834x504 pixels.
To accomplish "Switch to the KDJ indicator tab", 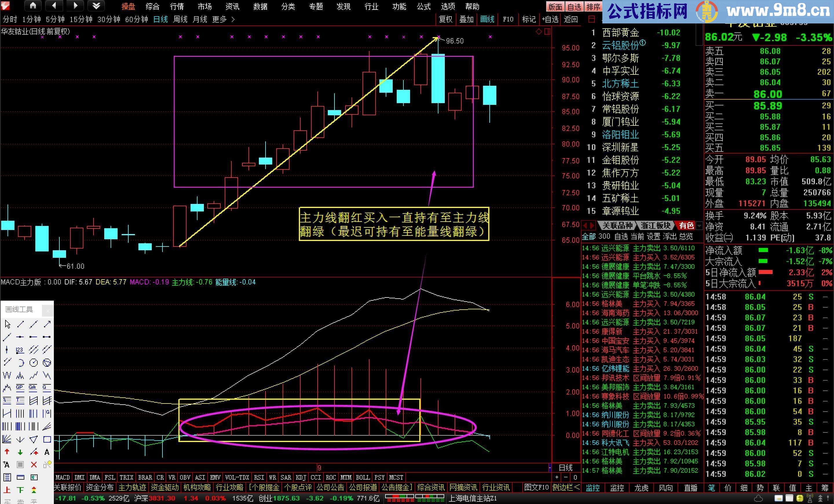I will (301, 477).
